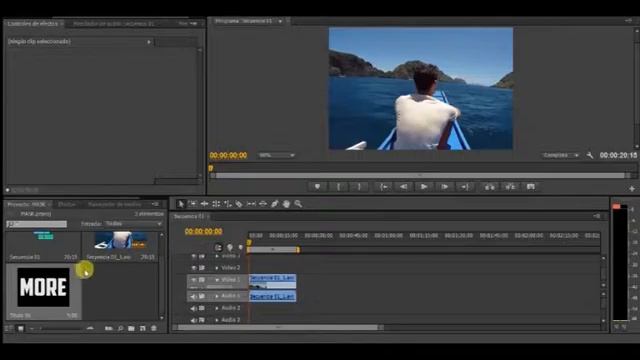This screenshot has width=640, height=360.
Task: Select the Selection arrow tool
Action: 181,204
